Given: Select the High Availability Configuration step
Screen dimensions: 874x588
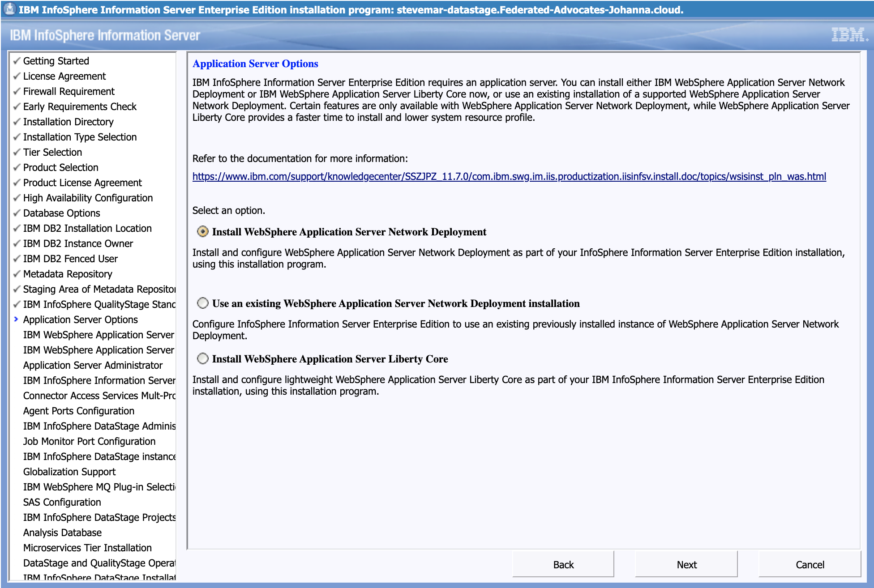Looking at the screenshot, I should click(88, 198).
